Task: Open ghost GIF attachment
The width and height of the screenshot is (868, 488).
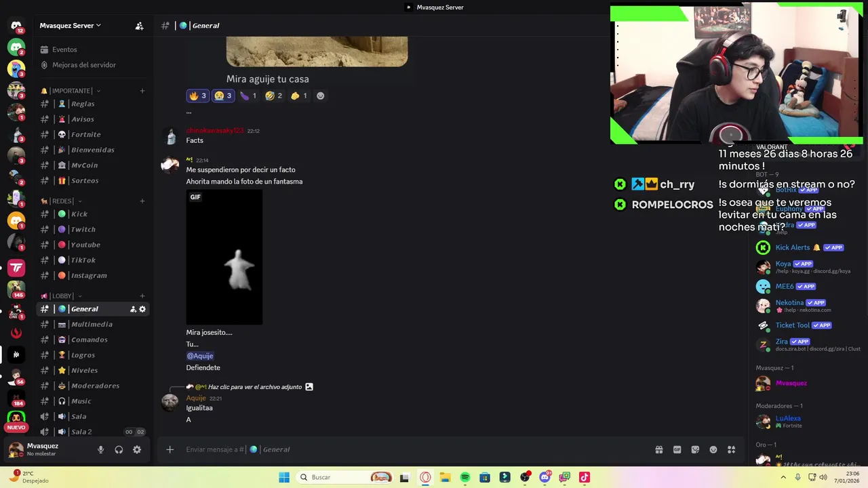Action: pos(224,257)
